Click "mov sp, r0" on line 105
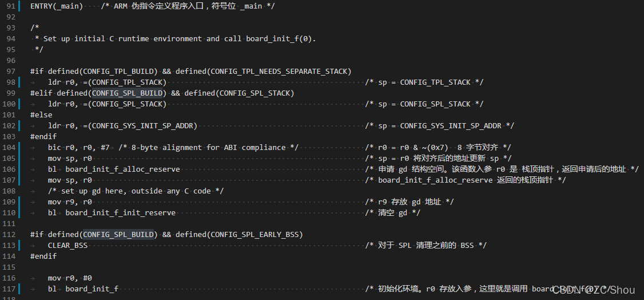 coord(70,158)
